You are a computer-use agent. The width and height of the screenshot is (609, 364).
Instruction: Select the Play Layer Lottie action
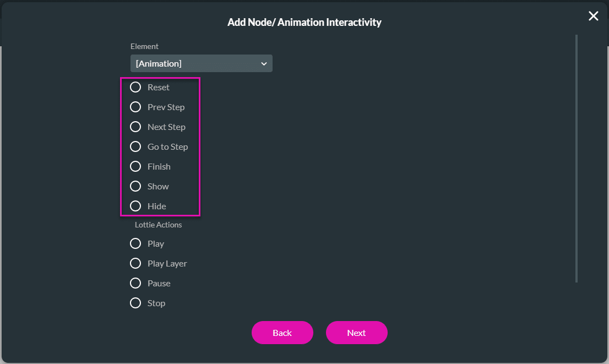click(x=135, y=263)
